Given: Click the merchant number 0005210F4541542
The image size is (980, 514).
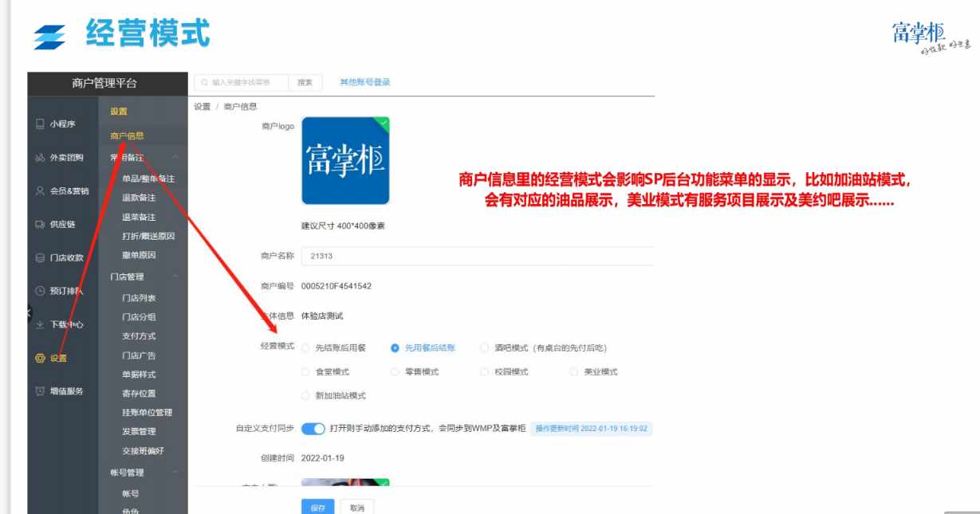Looking at the screenshot, I should [337, 286].
